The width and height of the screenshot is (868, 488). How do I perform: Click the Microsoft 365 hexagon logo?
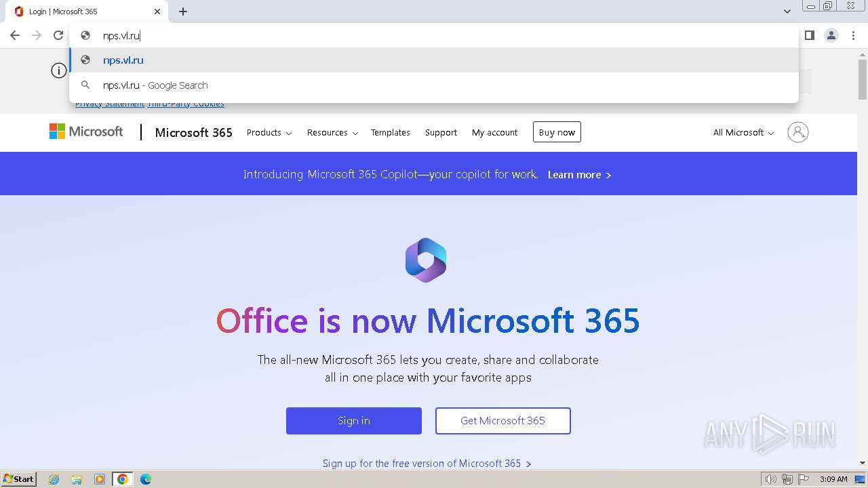(x=426, y=260)
